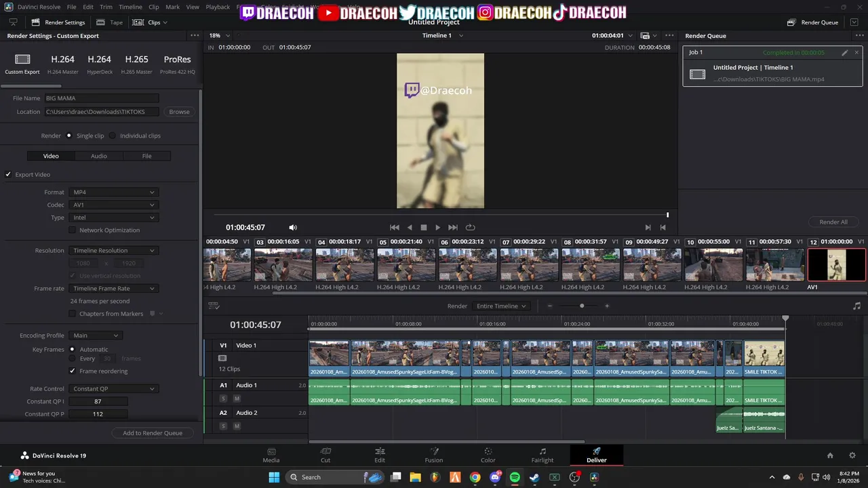Open the Media page

[x=271, y=455]
